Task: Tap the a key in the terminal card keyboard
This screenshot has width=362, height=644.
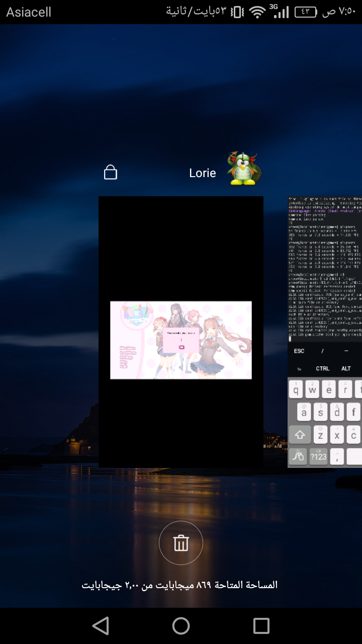Action: pos(304,412)
